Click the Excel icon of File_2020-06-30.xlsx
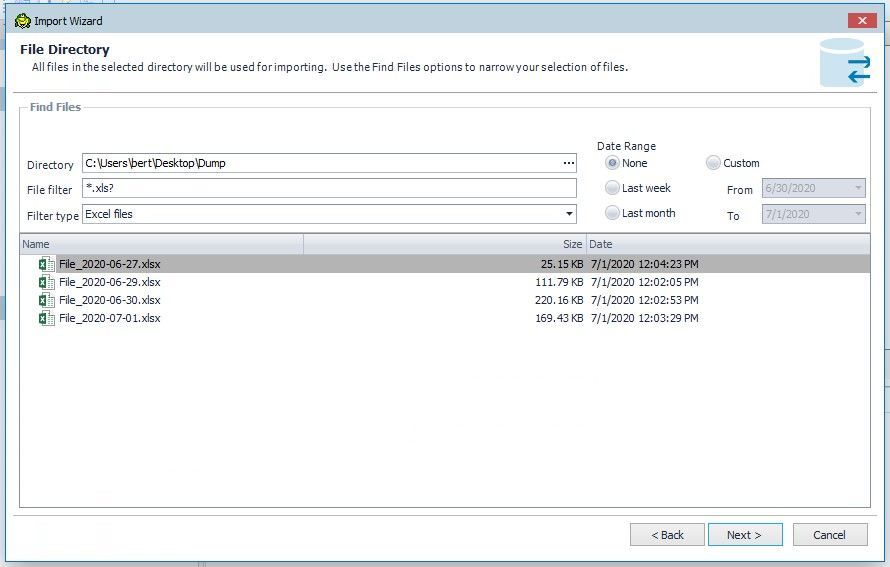The image size is (890, 567). pos(47,300)
